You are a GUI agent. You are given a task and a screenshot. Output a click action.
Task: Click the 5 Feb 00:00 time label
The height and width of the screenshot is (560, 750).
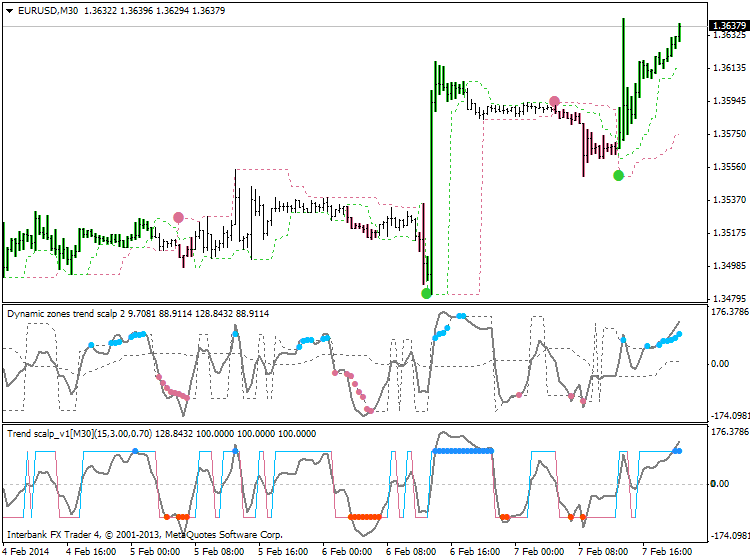coord(155,551)
